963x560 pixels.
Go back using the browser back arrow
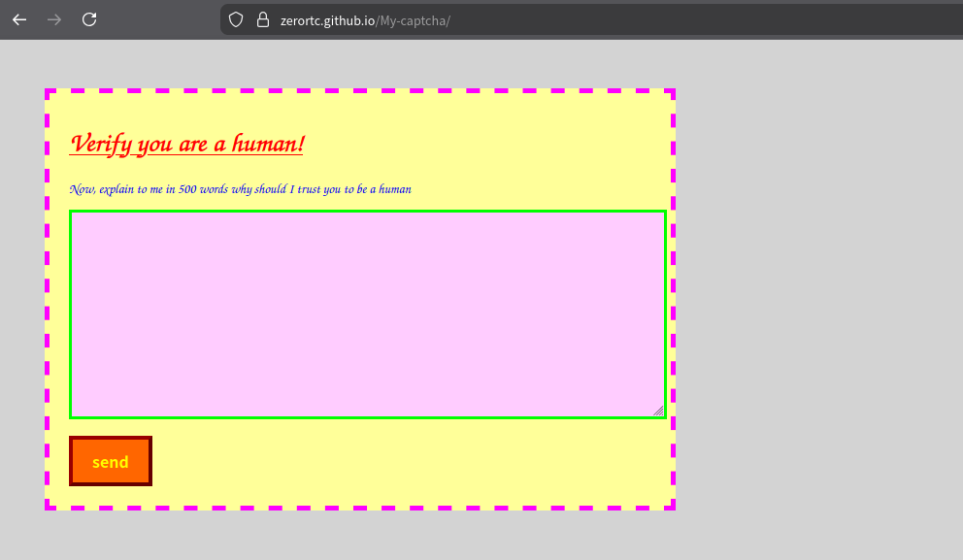pyautogui.click(x=19, y=19)
